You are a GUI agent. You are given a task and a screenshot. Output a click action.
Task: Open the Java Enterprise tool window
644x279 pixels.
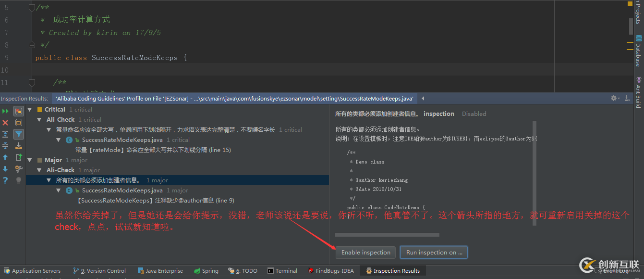tap(160, 271)
